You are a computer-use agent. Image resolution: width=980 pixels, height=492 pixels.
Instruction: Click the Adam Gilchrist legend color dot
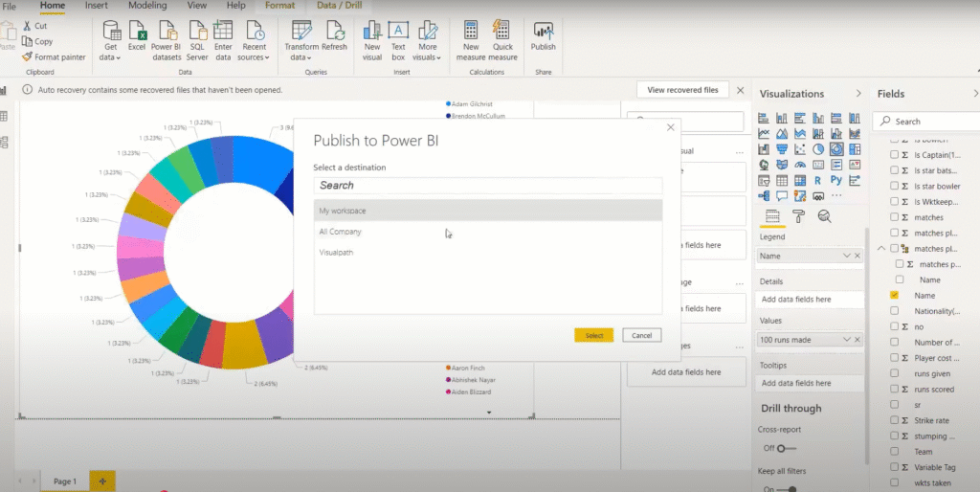click(448, 103)
